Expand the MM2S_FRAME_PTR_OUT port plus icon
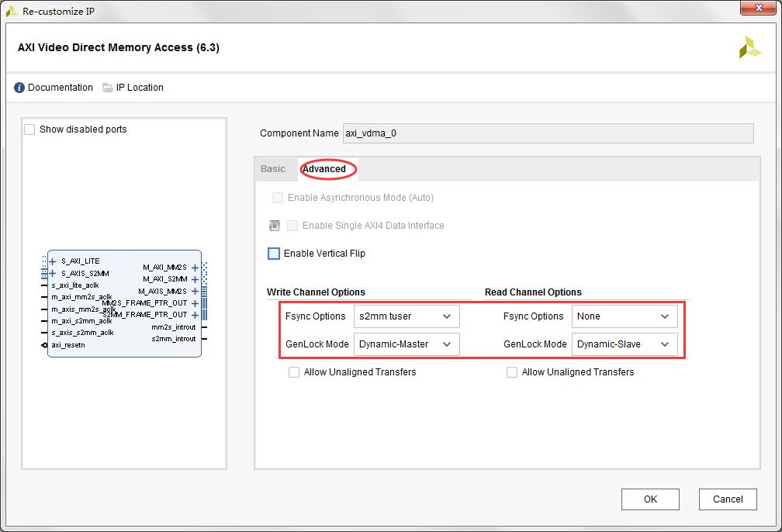Image resolution: width=782 pixels, height=532 pixels. tap(195, 303)
